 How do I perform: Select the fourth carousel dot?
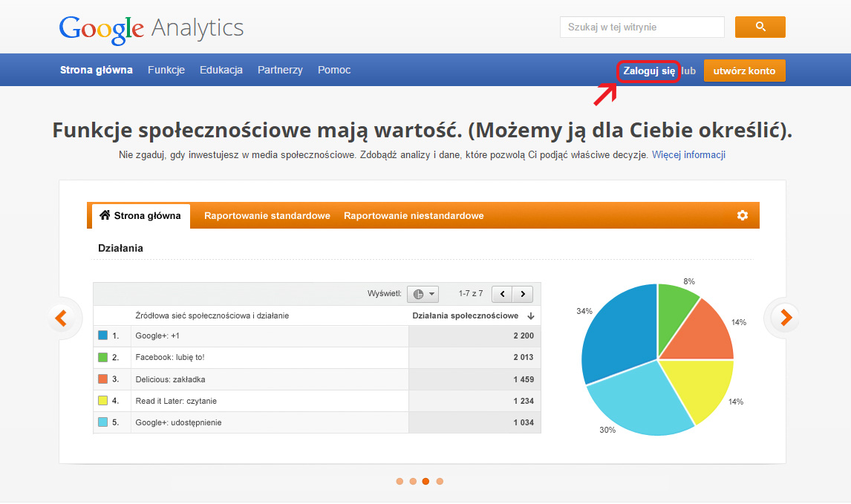440,481
